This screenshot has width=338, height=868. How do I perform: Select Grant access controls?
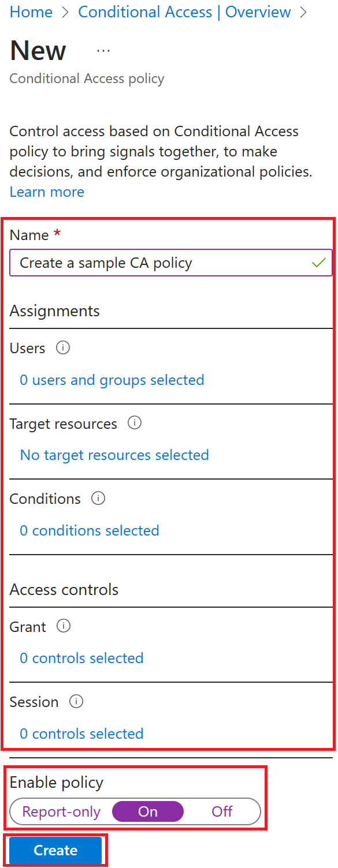coord(81,658)
